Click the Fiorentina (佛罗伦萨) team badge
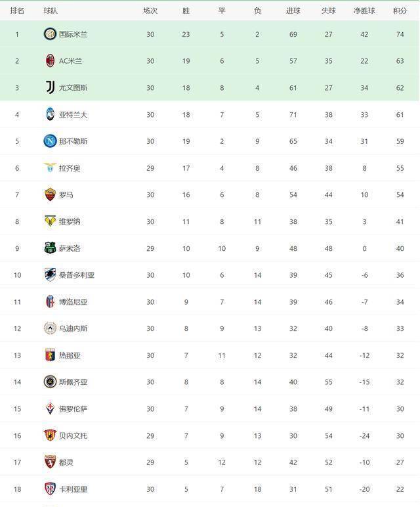The height and width of the screenshot is (507, 420). click(x=50, y=408)
